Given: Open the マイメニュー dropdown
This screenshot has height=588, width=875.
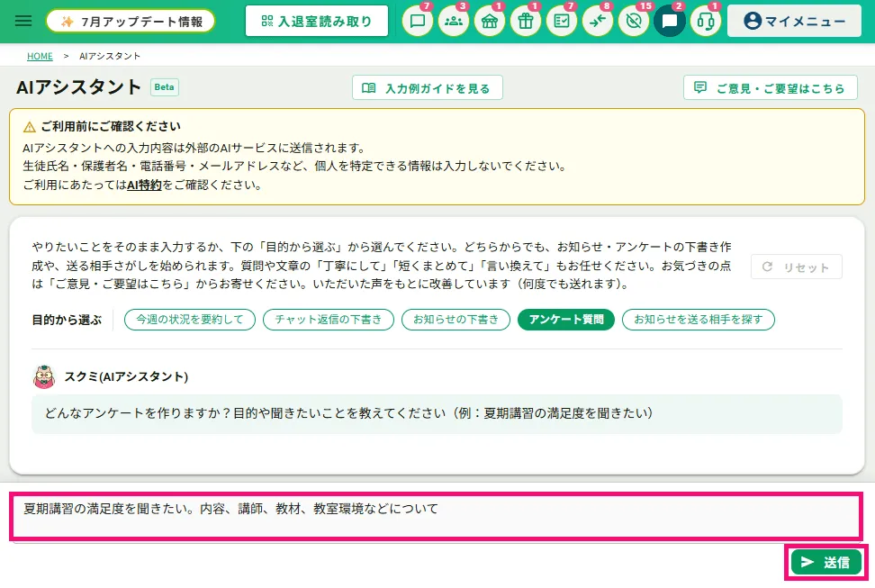Looking at the screenshot, I should coord(794,22).
